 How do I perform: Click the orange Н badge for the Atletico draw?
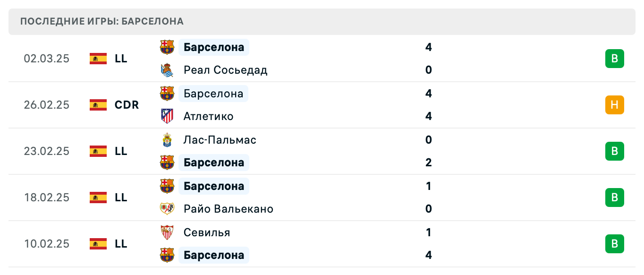click(614, 105)
